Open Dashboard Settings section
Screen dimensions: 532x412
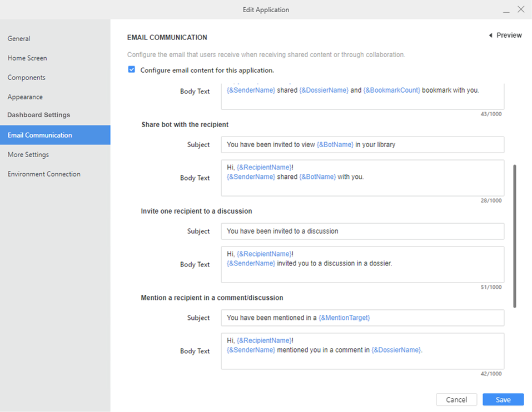point(39,115)
